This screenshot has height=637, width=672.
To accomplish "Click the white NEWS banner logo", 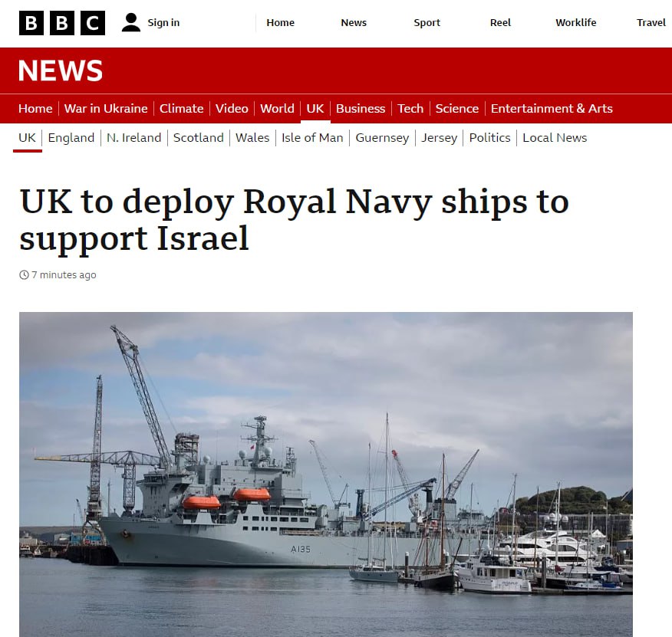I will click(61, 71).
